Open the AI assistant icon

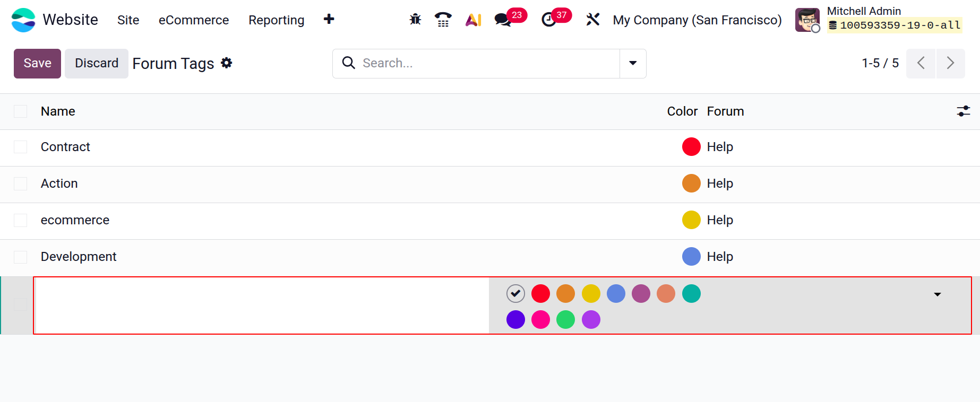473,20
